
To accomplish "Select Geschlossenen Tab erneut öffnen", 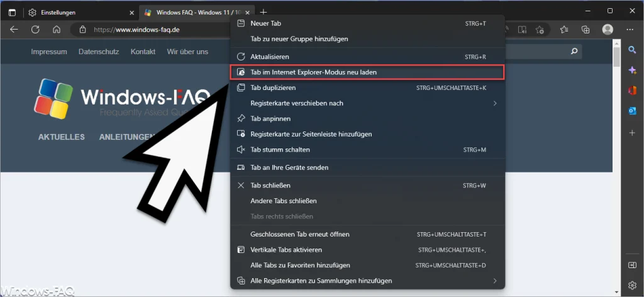I will (x=367, y=234).
